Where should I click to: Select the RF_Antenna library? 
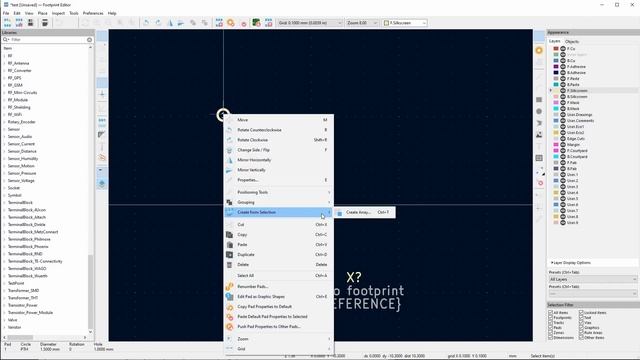(18, 63)
